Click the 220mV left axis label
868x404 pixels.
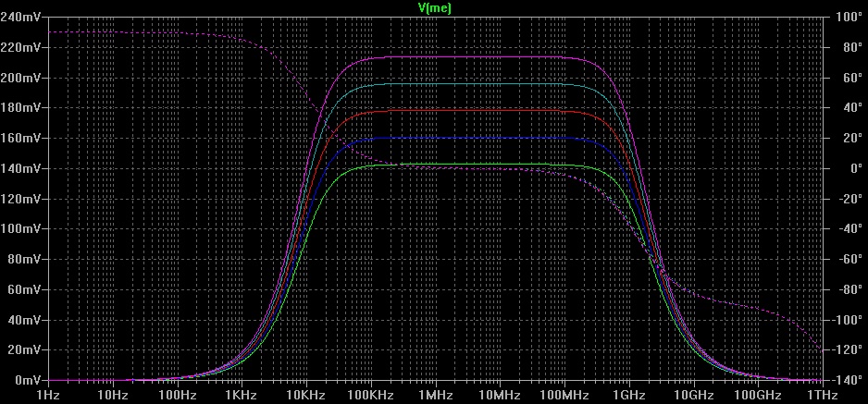20,47
